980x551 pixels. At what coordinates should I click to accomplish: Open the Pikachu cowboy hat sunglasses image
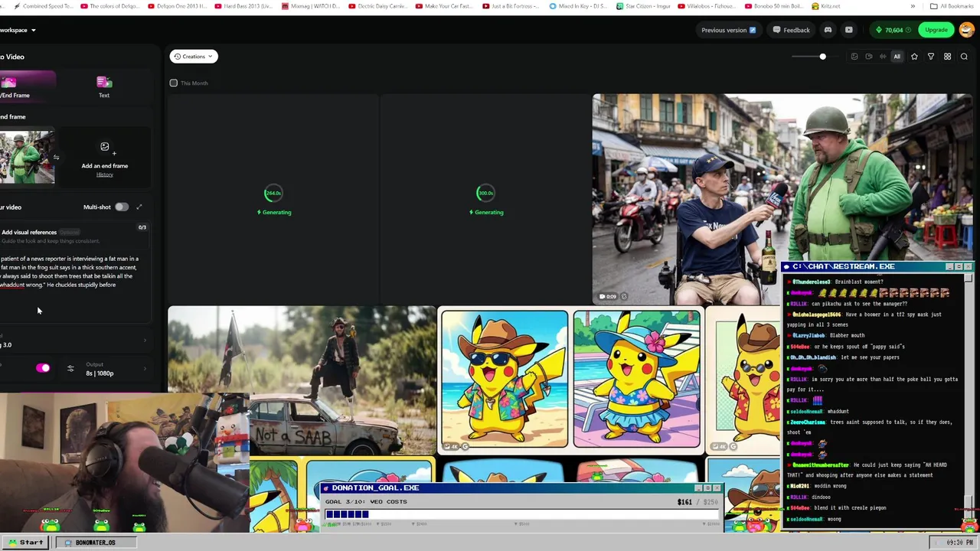[505, 379]
